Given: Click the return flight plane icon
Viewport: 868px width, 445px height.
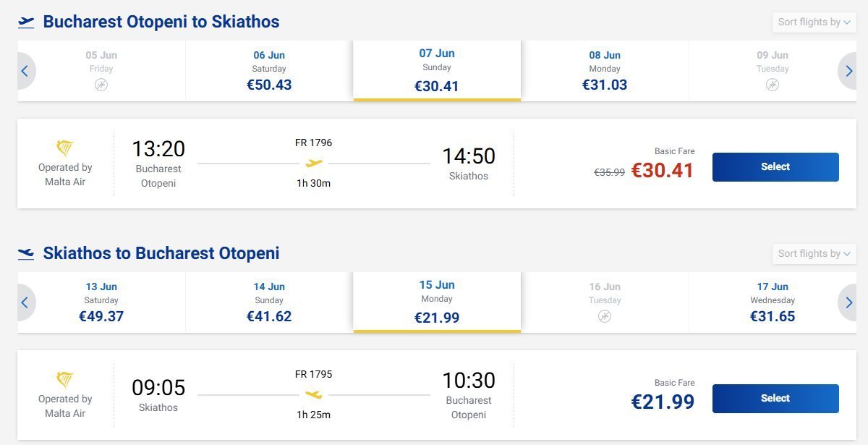Looking at the screenshot, I should [x=26, y=254].
